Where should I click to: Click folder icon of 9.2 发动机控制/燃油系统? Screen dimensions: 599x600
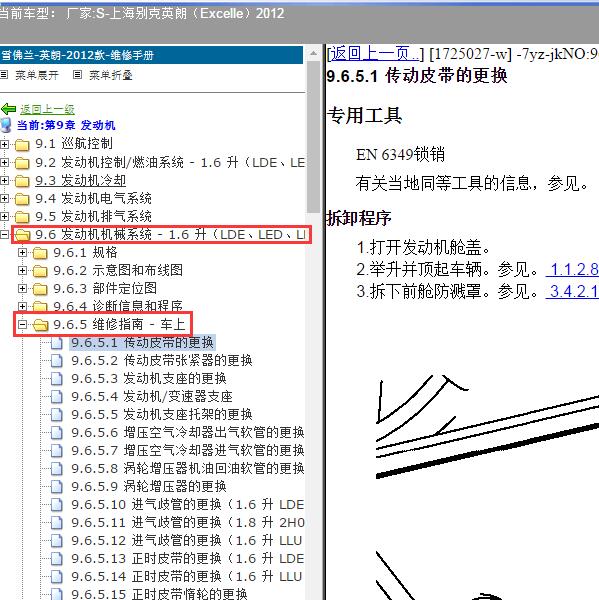[22, 163]
